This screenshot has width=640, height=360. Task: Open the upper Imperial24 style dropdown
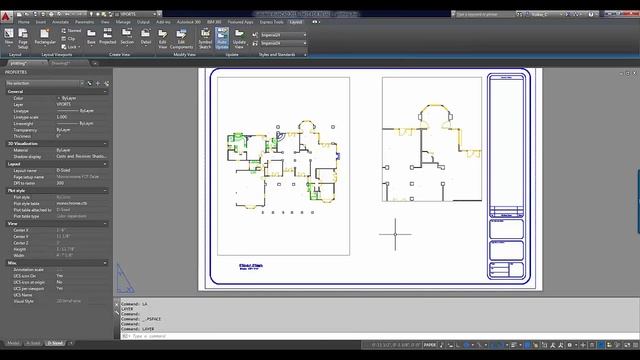pos(284,35)
